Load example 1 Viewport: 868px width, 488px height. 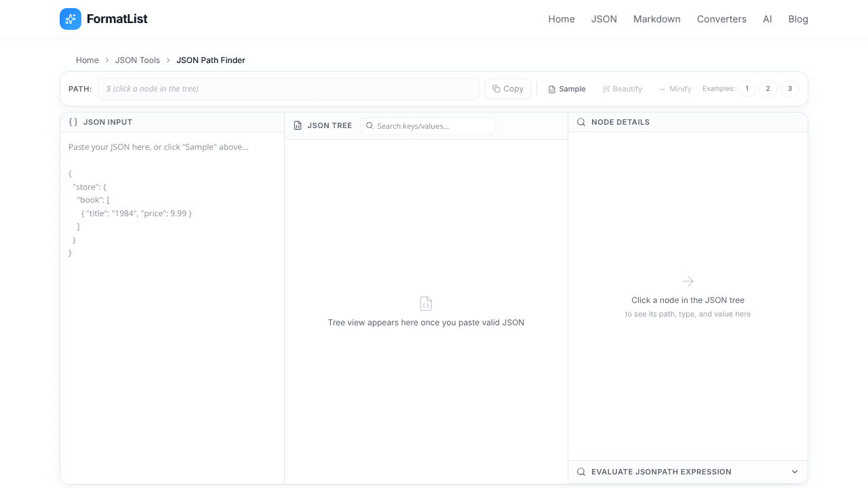[747, 89]
